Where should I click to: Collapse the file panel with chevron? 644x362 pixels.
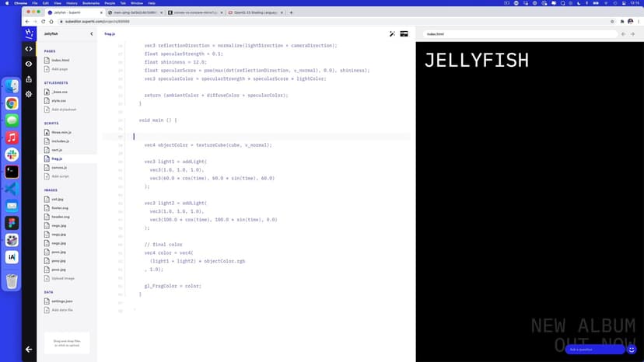click(x=92, y=34)
